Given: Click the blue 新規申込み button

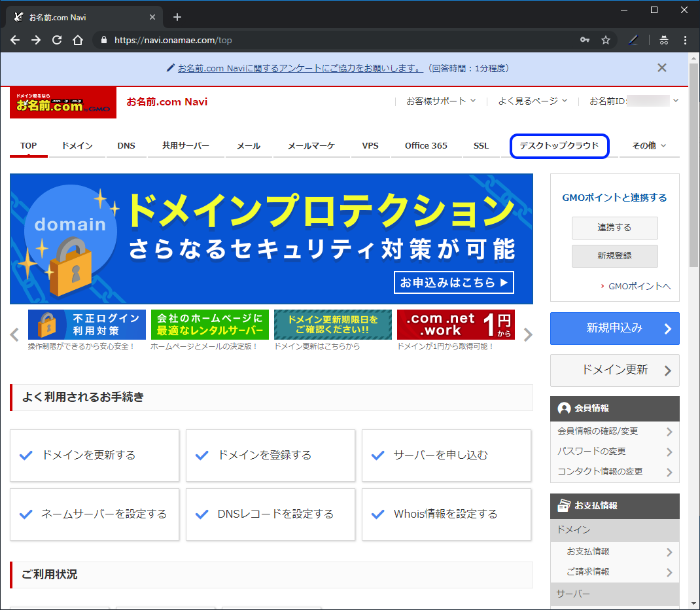Looking at the screenshot, I should pyautogui.click(x=615, y=329).
